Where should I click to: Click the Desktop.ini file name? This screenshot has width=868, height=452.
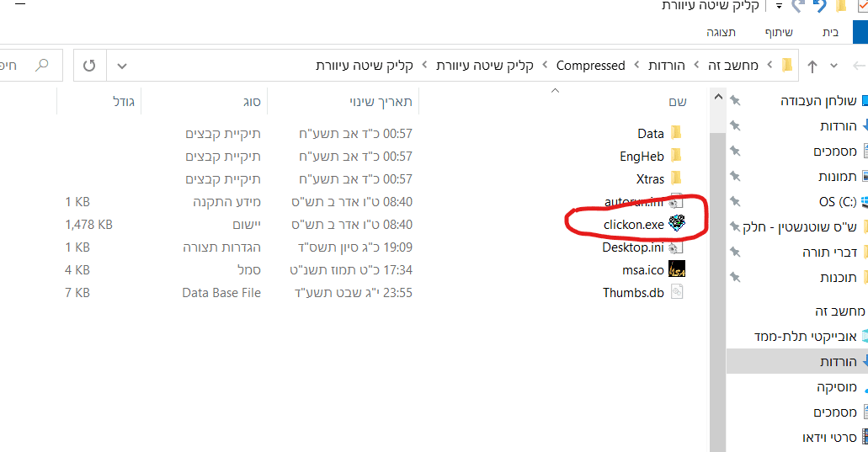click(x=633, y=247)
